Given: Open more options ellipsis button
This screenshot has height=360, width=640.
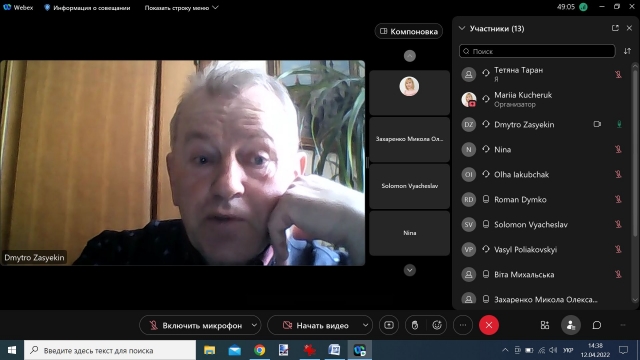Looking at the screenshot, I should [463, 325].
